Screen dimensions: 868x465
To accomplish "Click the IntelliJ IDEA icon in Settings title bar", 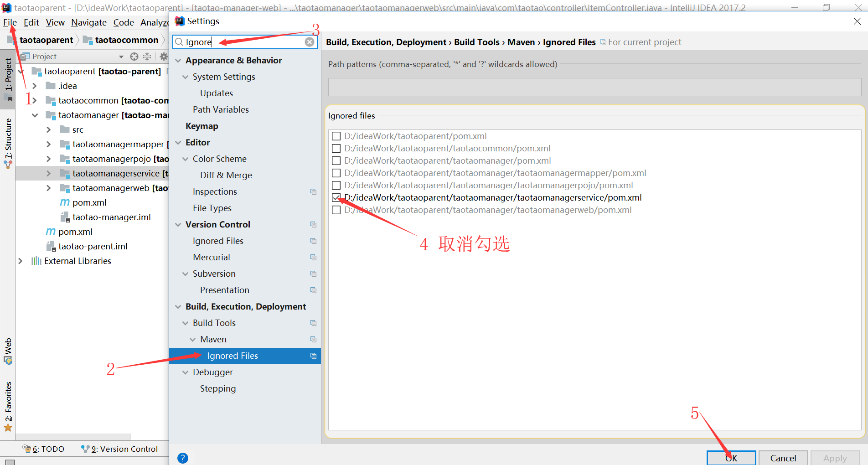I will coord(180,21).
